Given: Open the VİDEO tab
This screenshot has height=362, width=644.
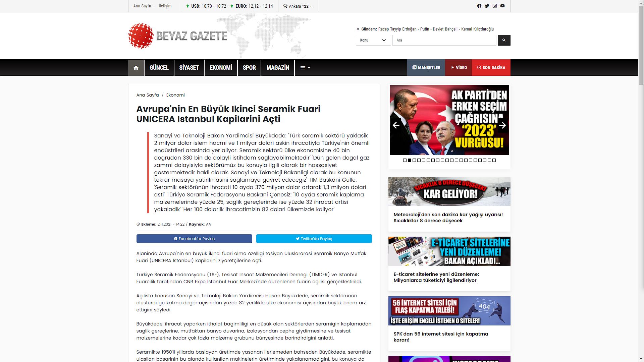Looking at the screenshot, I should pyautogui.click(x=459, y=68).
